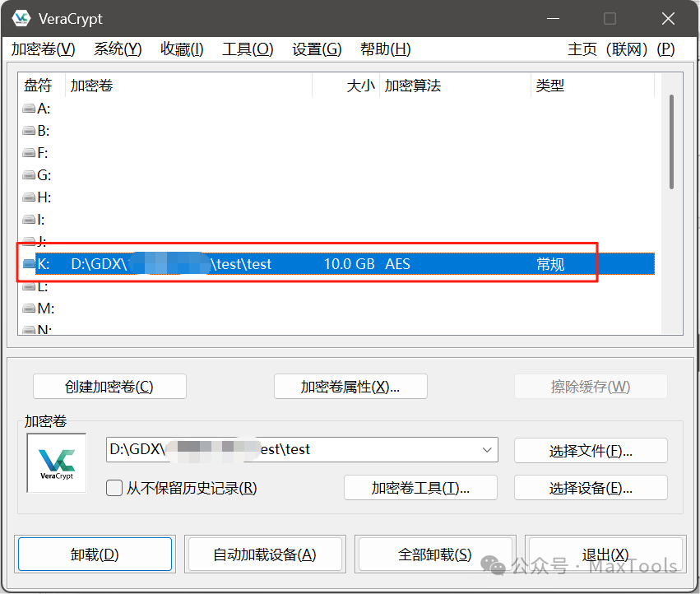Click the AES algorithm cell in K: row
The width and height of the screenshot is (700, 594).
(x=397, y=264)
